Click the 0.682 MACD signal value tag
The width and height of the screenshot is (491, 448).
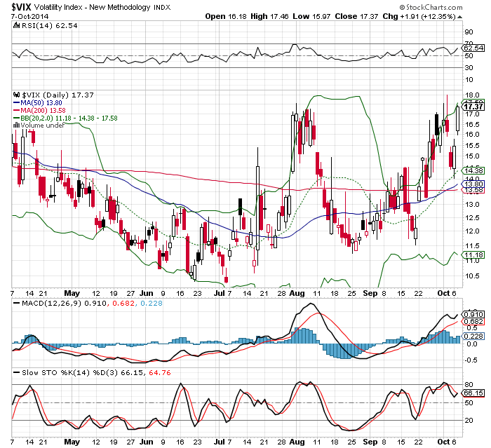pos(473,322)
